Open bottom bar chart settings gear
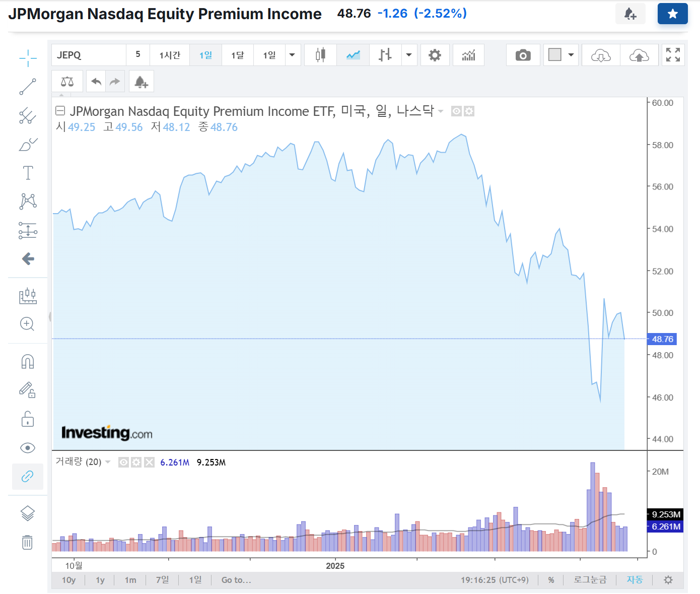The width and height of the screenshot is (700, 594). point(668,580)
